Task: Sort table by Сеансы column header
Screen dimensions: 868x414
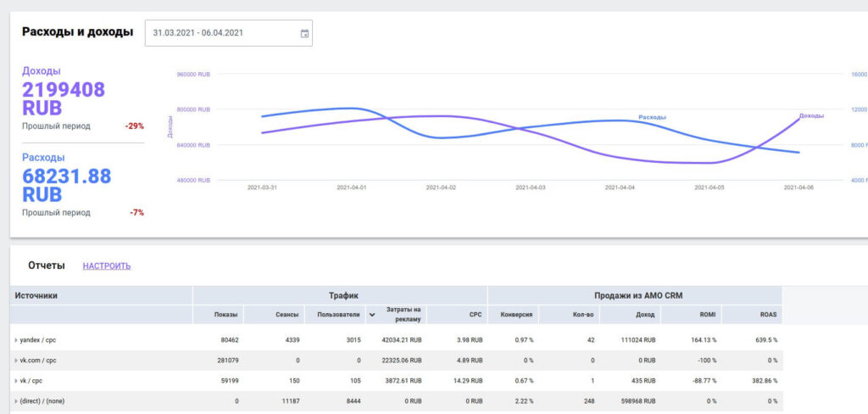Action: tap(287, 315)
